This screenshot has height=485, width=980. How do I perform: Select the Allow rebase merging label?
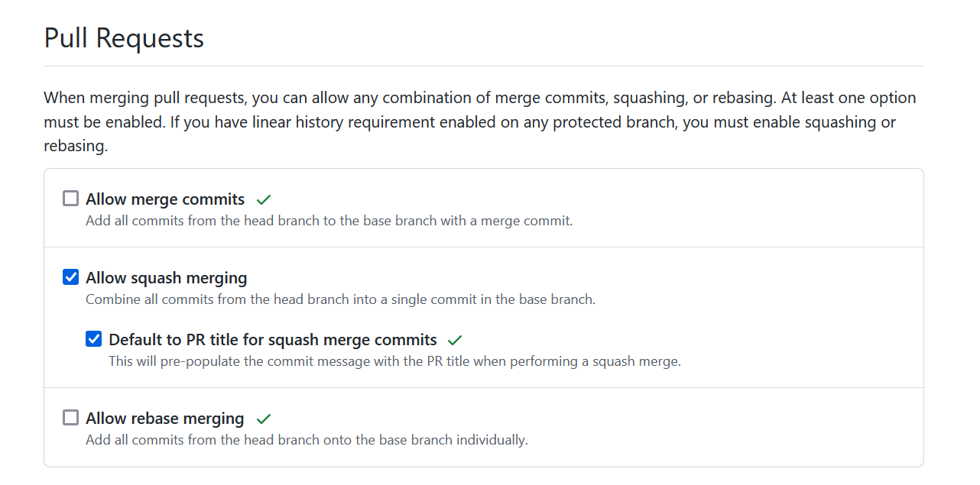click(165, 418)
